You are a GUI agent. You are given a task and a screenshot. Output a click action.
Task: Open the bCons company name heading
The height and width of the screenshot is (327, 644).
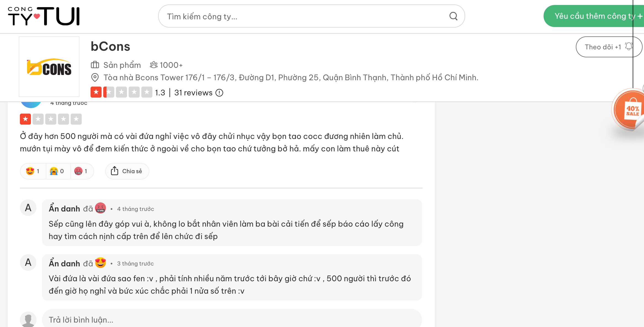[110, 46]
